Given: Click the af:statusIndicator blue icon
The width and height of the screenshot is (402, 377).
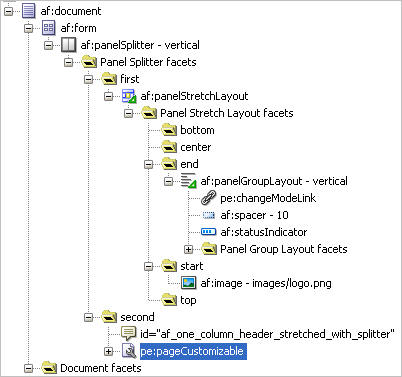Looking at the screenshot, I should point(209,232).
